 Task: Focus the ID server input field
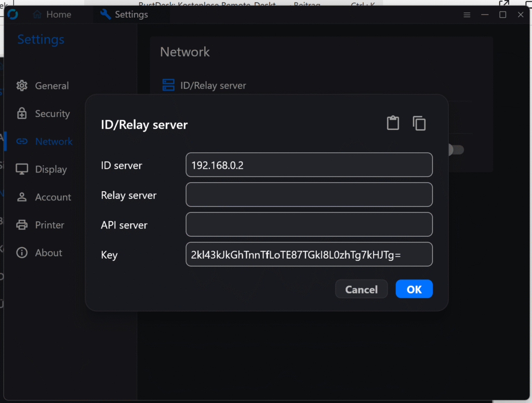tap(309, 165)
